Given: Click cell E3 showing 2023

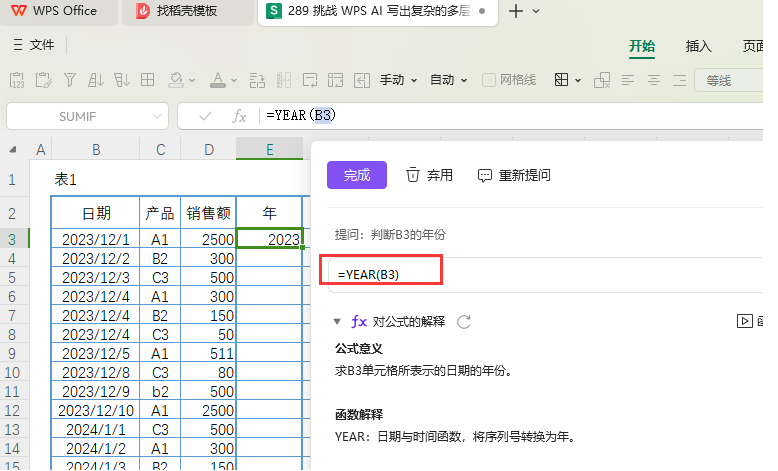Looking at the screenshot, I should click(269, 239).
